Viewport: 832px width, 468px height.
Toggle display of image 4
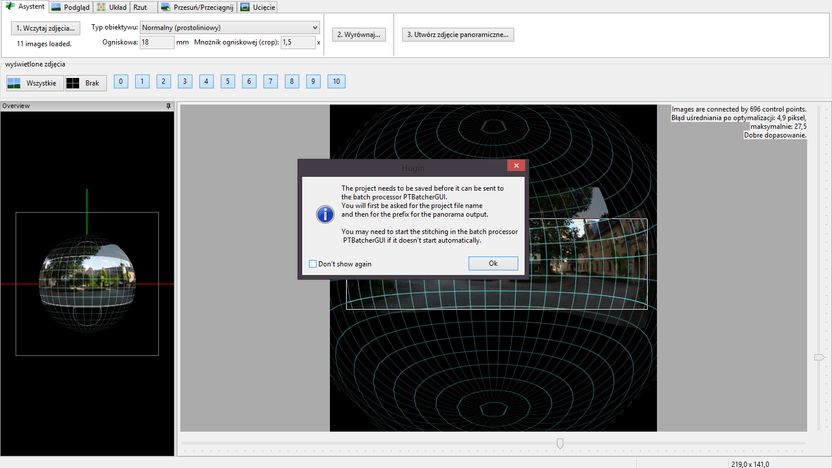pos(206,81)
